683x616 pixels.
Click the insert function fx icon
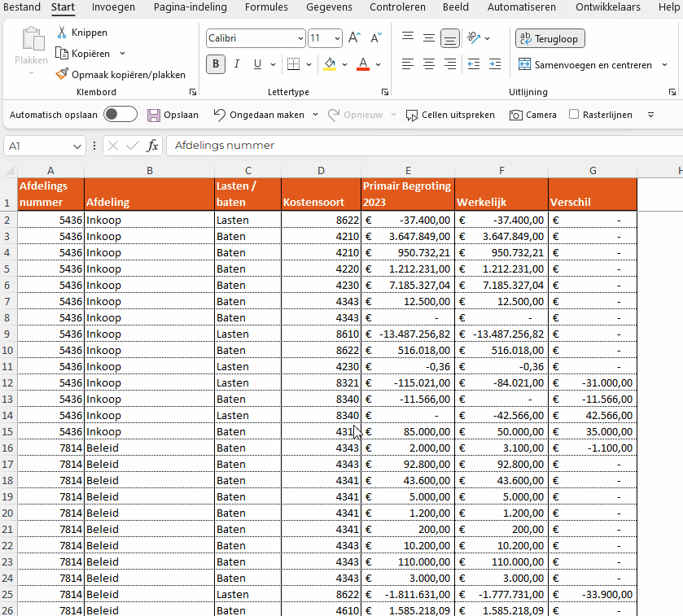152,146
